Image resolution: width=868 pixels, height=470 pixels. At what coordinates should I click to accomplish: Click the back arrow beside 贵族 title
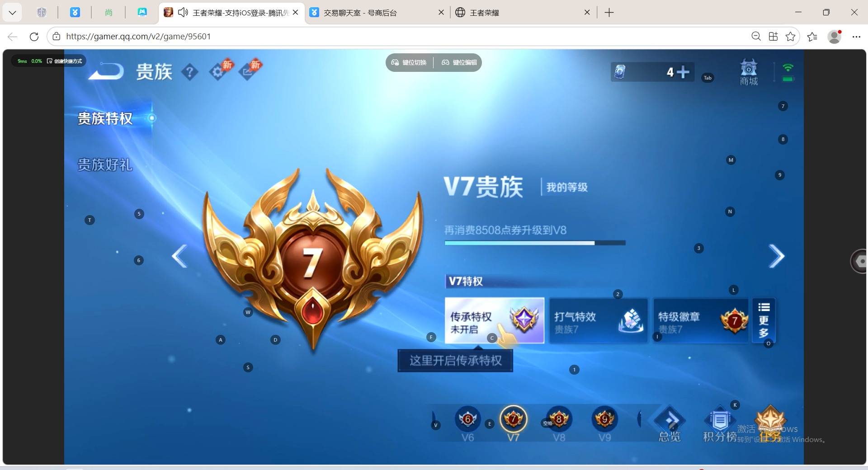(x=106, y=71)
